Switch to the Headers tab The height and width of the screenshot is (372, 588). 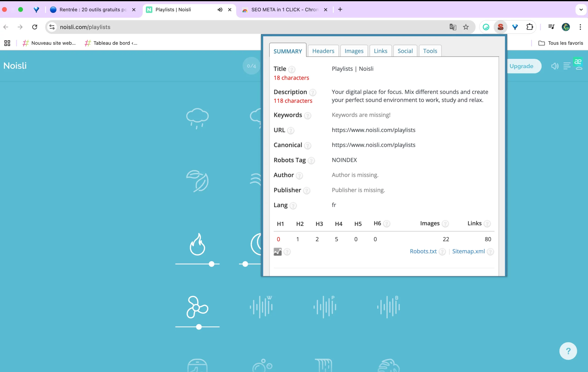click(323, 51)
